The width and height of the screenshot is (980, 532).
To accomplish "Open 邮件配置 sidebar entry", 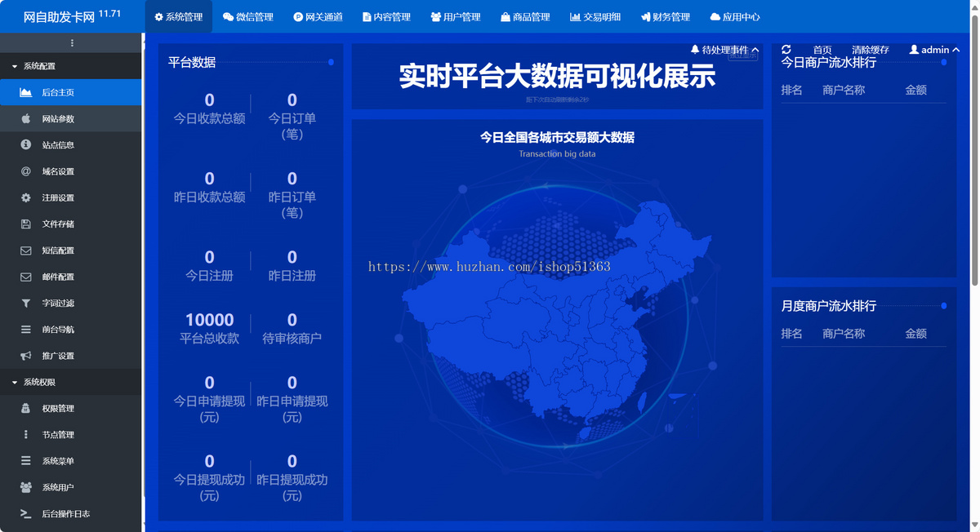I will (71, 277).
